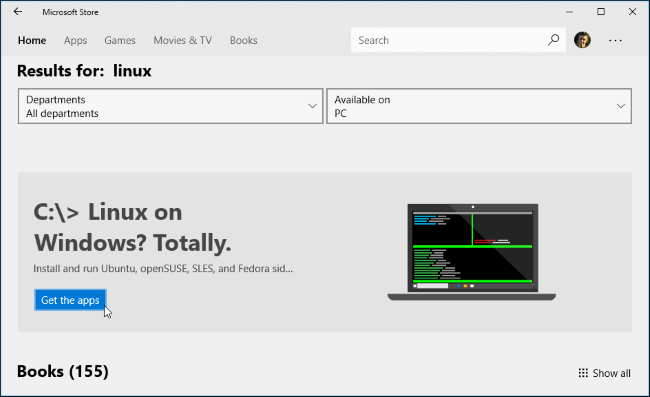
Task: Click the Get the apps button
Action: [x=70, y=300]
